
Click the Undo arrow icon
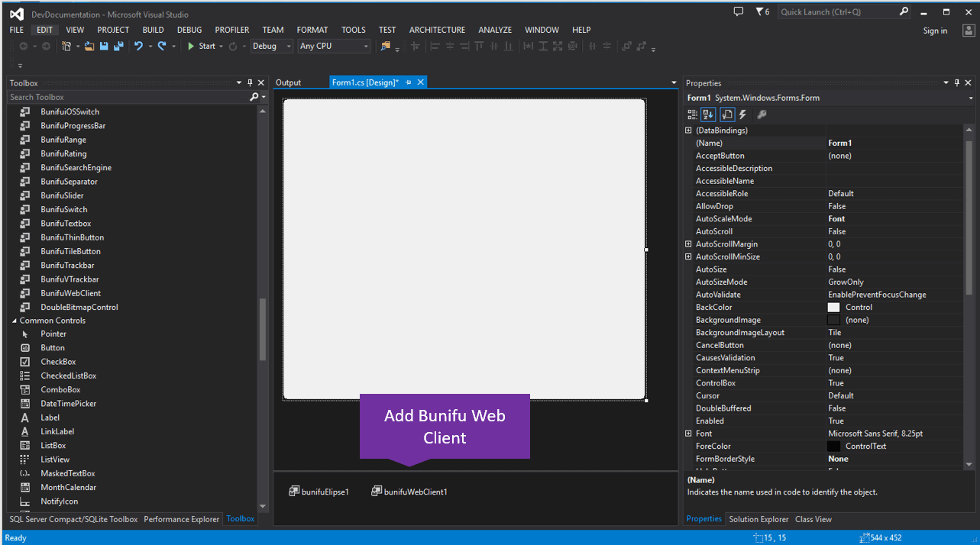tap(138, 46)
